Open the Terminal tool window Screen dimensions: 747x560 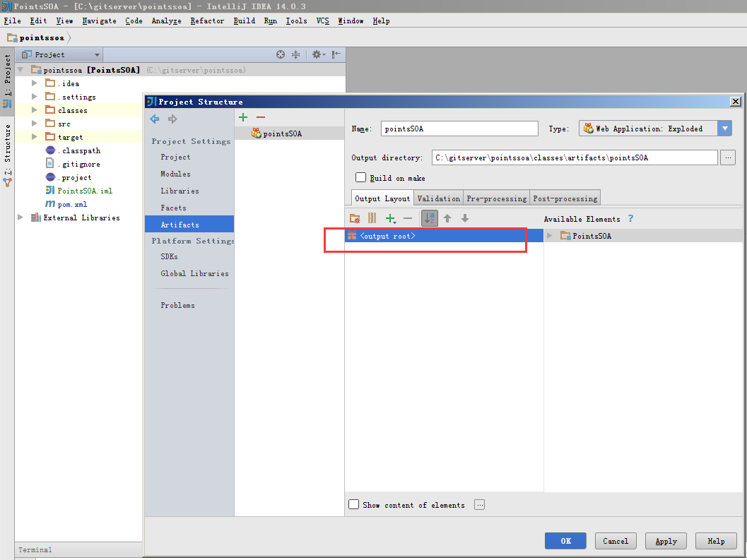35,549
